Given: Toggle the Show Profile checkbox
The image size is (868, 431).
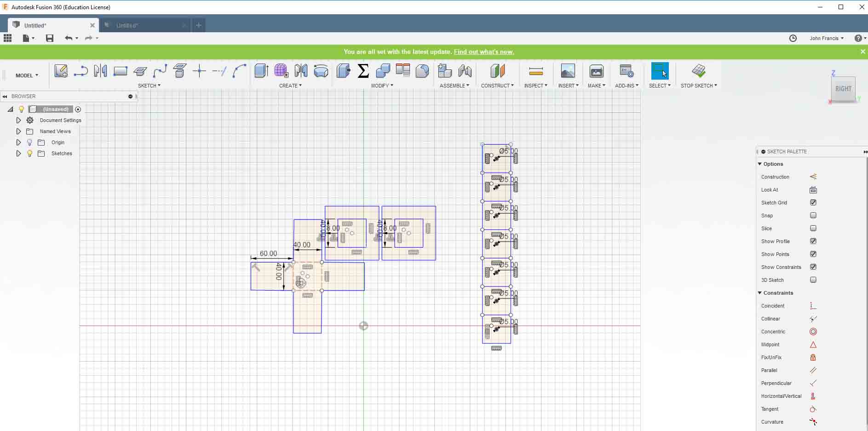Looking at the screenshot, I should pyautogui.click(x=813, y=241).
